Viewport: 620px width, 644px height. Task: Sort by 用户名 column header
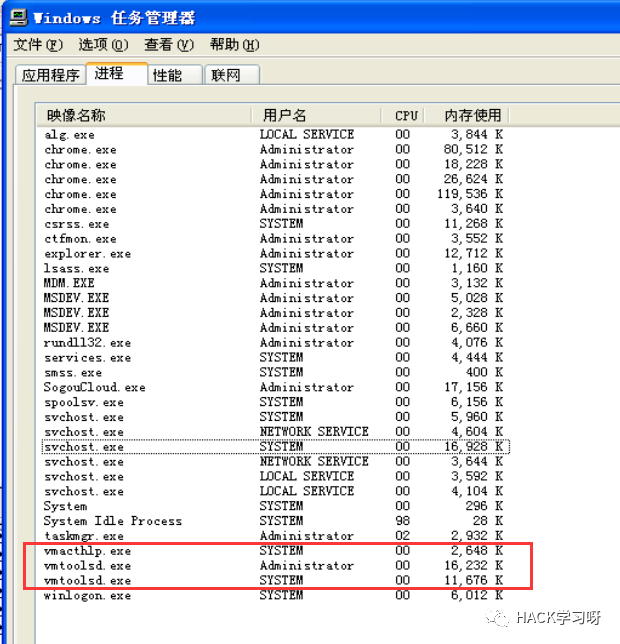(317, 115)
